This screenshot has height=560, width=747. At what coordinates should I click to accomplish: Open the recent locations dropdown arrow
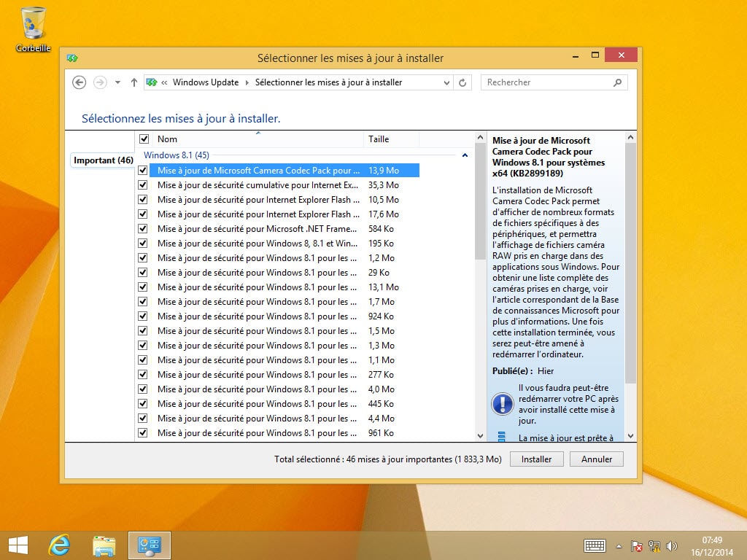pyautogui.click(x=117, y=82)
